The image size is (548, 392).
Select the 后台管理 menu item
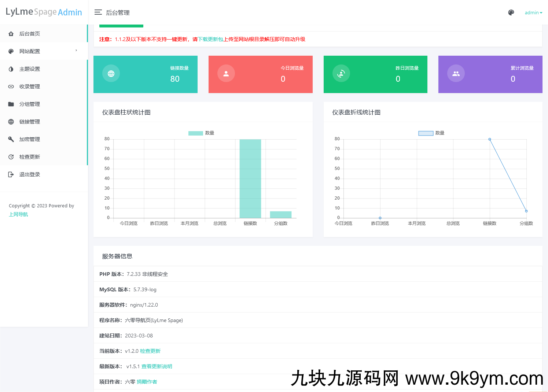click(x=118, y=12)
